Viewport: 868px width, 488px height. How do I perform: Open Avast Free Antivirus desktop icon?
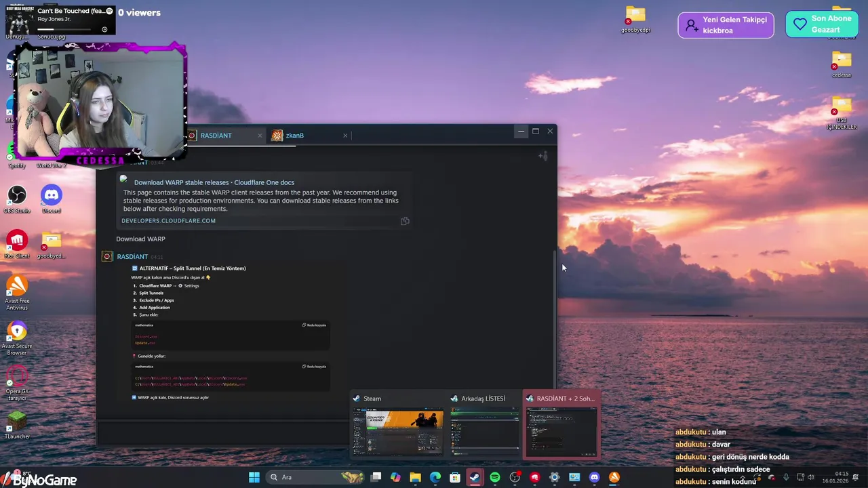tap(17, 293)
